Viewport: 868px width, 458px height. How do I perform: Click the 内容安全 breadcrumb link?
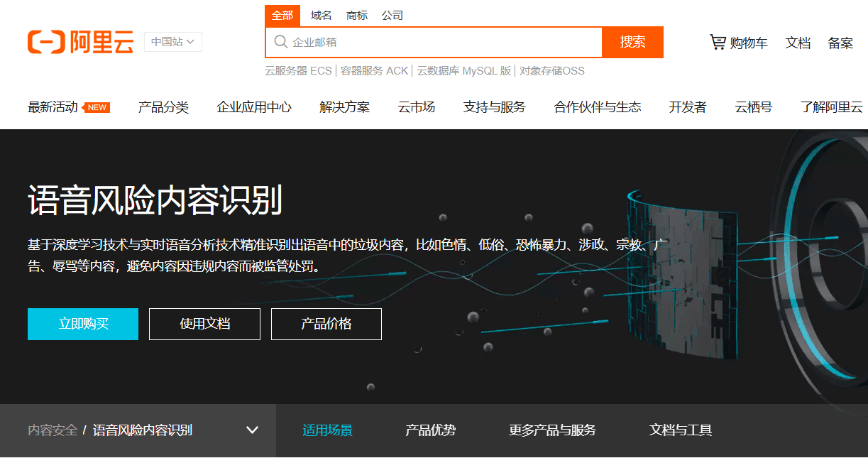(53, 430)
